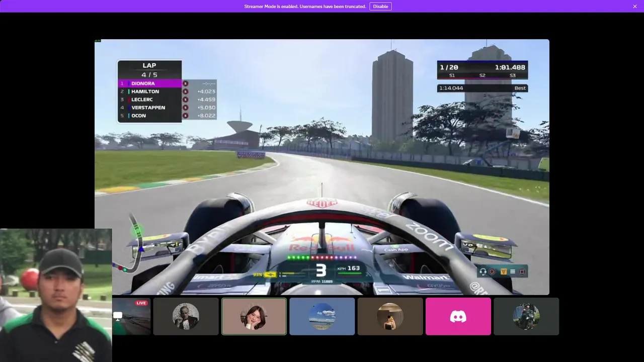
Task: Select the participant tile with mirror selfie avatar
Action: (x=390, y=316)
